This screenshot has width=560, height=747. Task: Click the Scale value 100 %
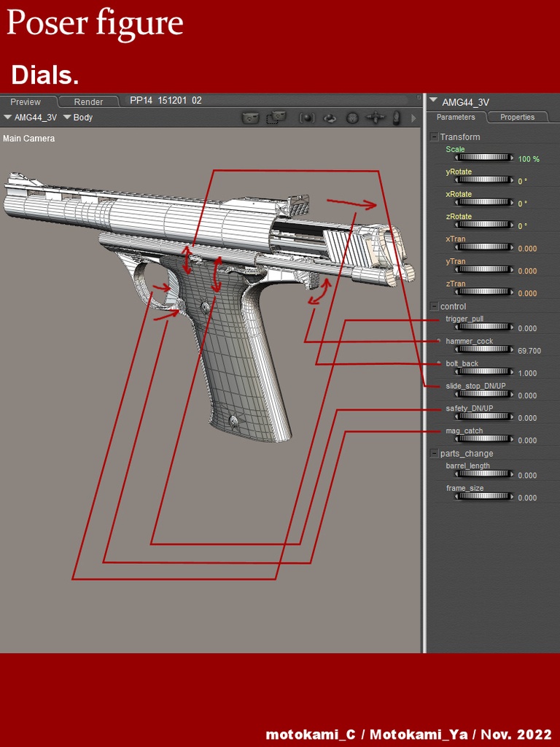point(529,159)
